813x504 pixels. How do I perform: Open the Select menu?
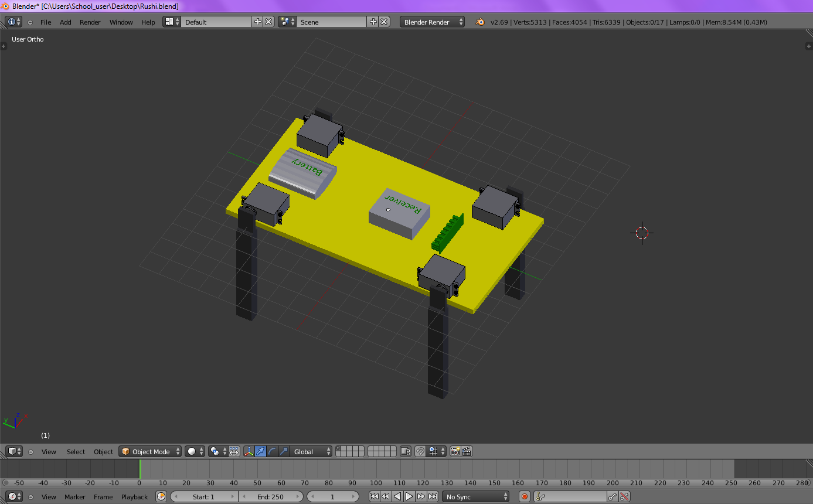(x=76, y=452)
